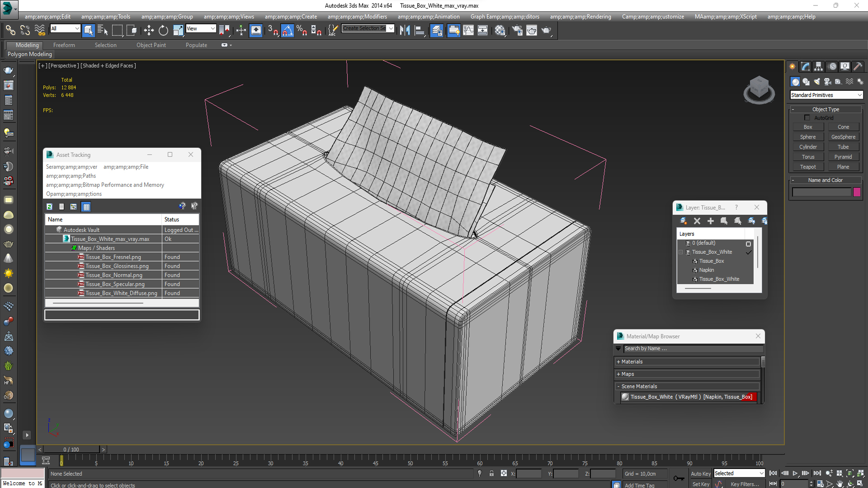868x488 pixels.
Task: Click the Align tool icon
Action: click(x=420, y=30)
